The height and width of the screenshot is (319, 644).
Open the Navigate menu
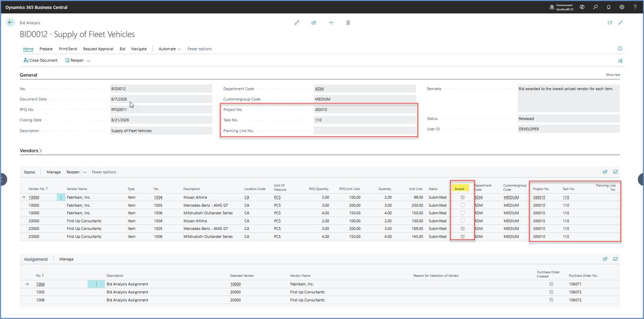pyautogui.click(x=139, y=49)
